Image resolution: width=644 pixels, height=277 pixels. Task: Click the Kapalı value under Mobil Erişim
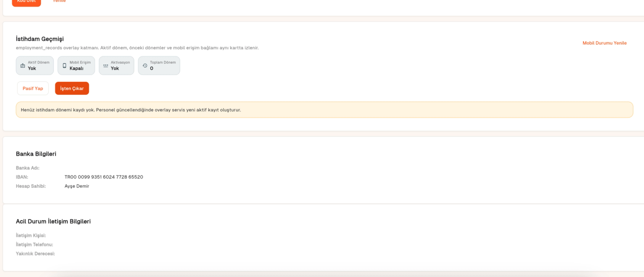coord(76,69)
